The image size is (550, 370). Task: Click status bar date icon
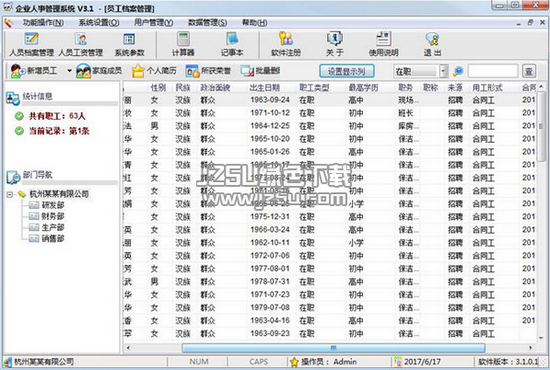click(397, 362)
